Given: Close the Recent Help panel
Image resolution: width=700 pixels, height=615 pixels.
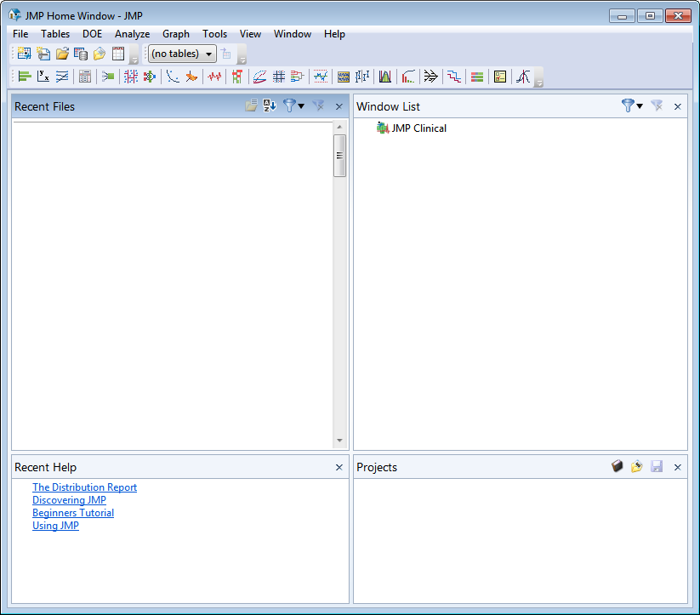Looking at the screenshot, I should [339, 468].
